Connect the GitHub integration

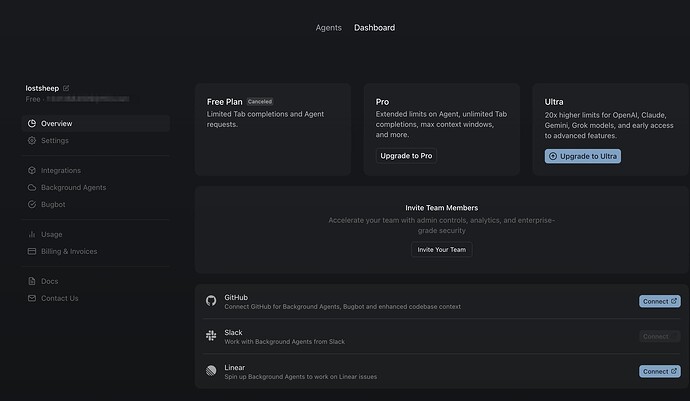point(659,301)
